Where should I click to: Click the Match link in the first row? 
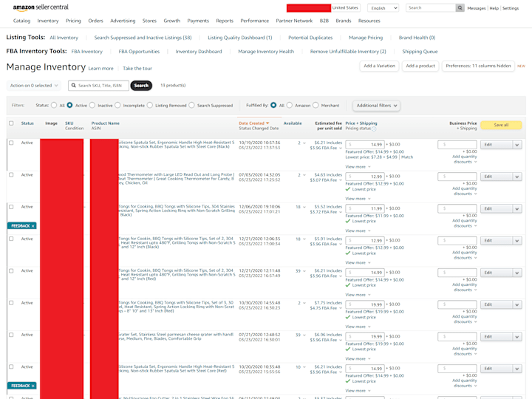tap(407, 157)
